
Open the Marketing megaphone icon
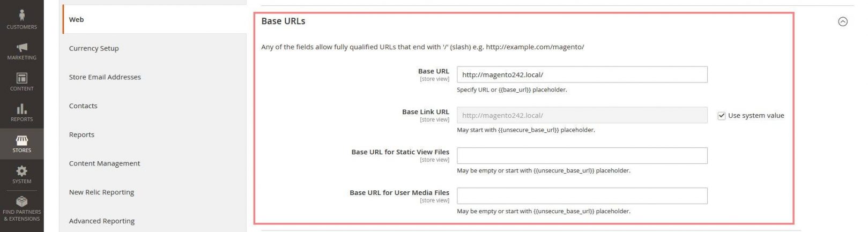click(21, 48)
